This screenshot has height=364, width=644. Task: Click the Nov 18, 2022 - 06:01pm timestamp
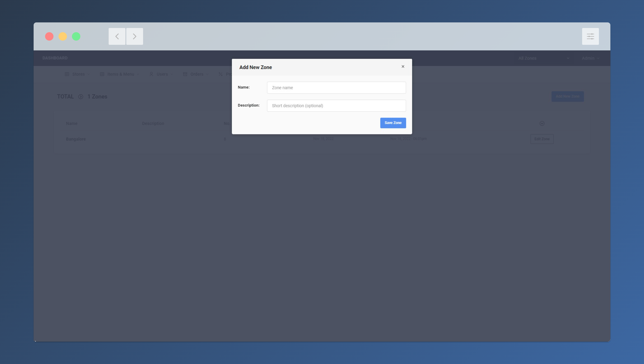click(409, 139)
